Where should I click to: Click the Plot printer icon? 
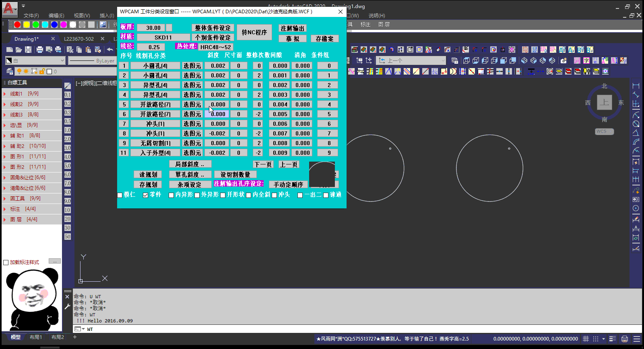pos(40,50)
